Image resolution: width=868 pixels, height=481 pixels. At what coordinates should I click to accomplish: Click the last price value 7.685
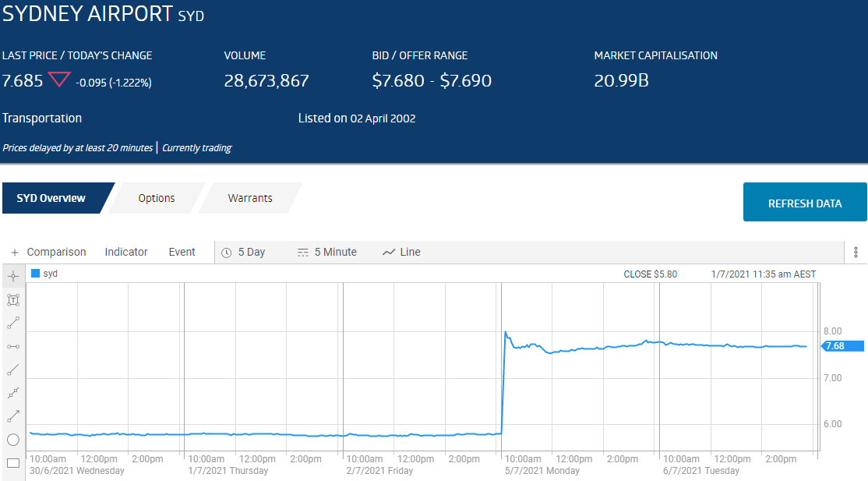tap(23, 81)
